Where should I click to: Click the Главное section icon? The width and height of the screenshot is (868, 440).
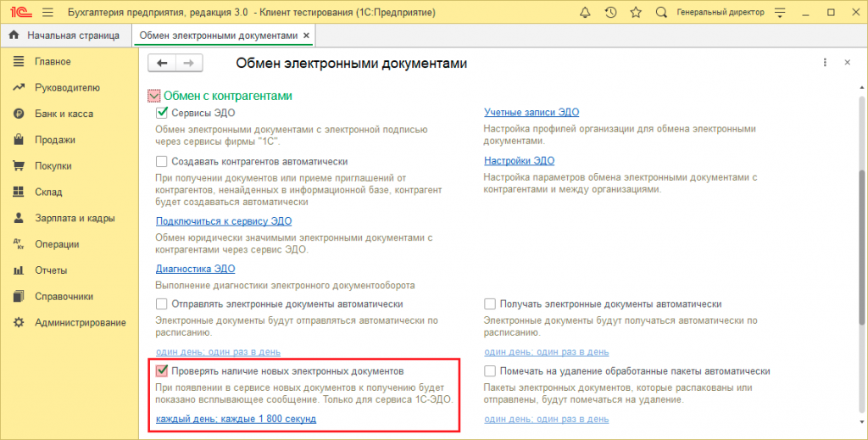click(x=19, y=61)
